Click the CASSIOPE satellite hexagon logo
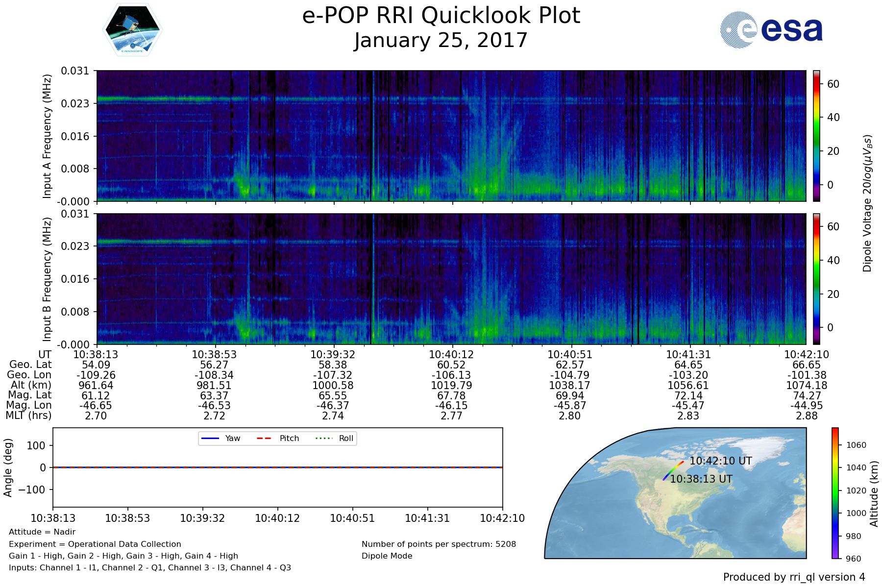Viewport: 882px width, 588px height. click(132, 30)
